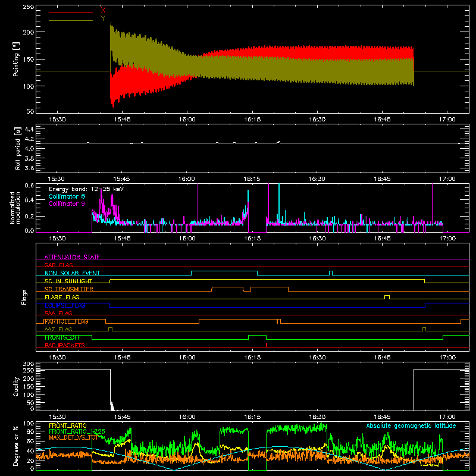This screenshot has width=476, height=476.
Task: Click the "Pointing" vertical axis title
Action: click(x=16, y=59)
